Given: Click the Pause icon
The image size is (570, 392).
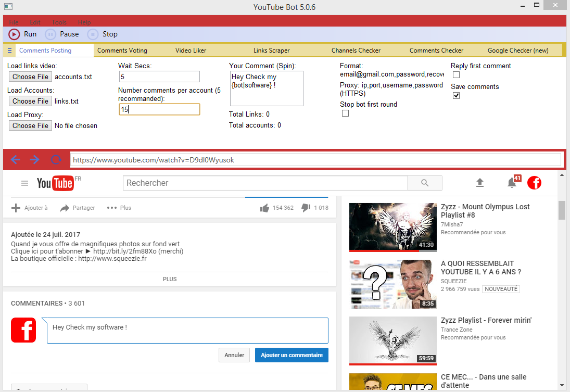Looking at the screenshot, I should 50,34.
